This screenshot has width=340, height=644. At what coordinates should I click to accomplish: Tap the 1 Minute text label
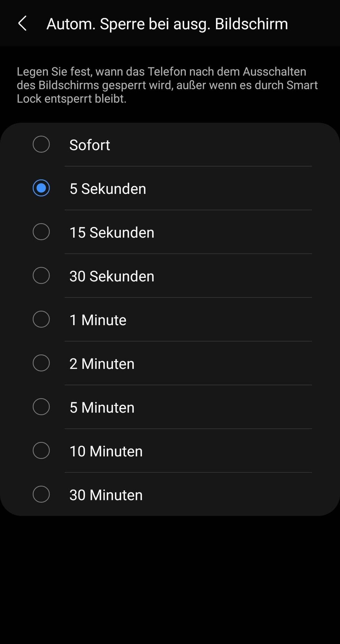coord(98,320)
